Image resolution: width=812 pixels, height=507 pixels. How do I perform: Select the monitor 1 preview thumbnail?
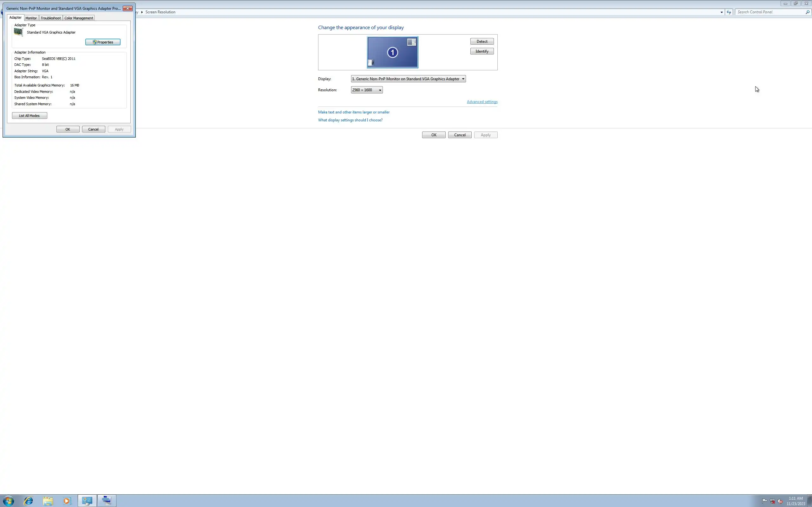pyautogui.click(x=392, y=52)
